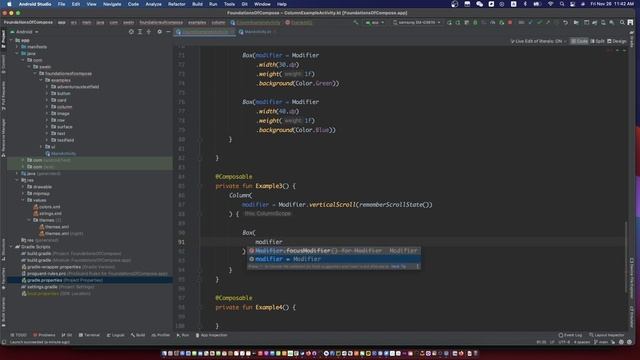Click the Collapse All icon in Project panel
The image size is (640, 360).
click(149, 32)
